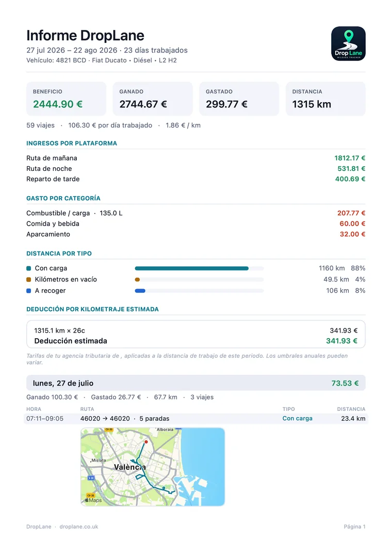Open the València route map thumbnail

click(x=153, y=467)
